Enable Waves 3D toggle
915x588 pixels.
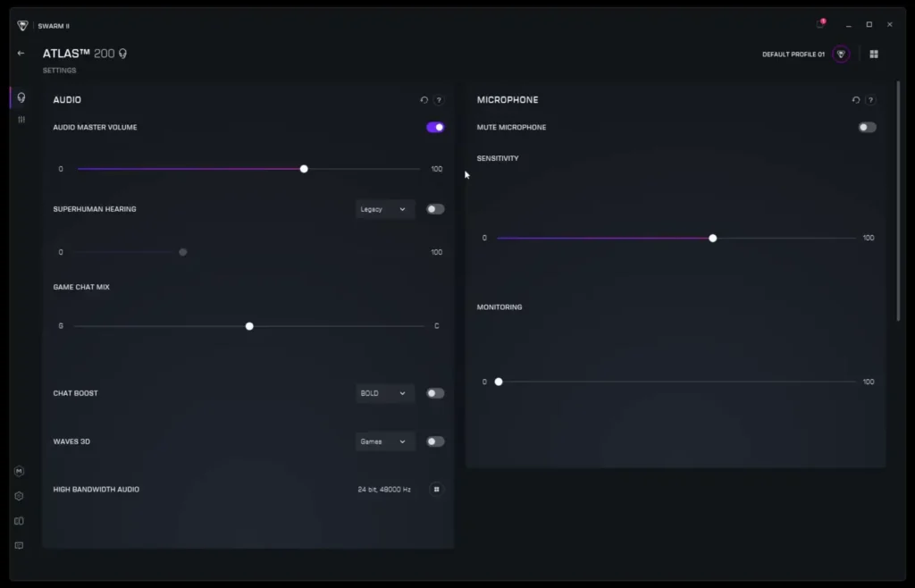point(435,441)
